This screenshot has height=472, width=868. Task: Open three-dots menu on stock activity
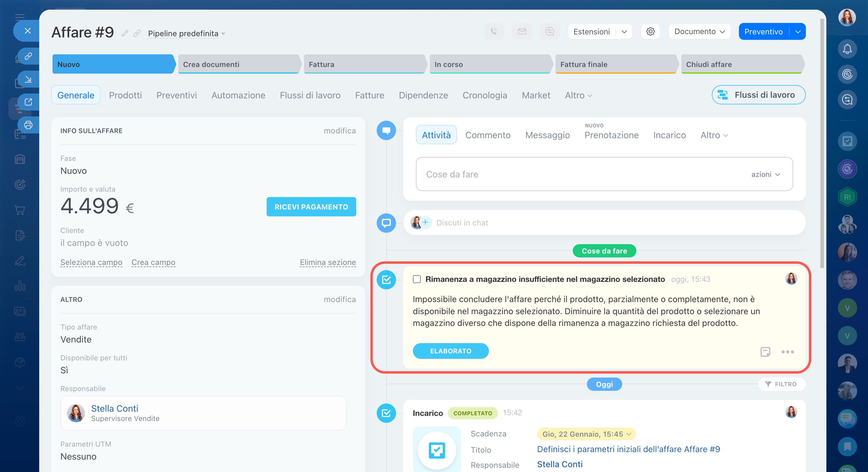click(787, 352)
